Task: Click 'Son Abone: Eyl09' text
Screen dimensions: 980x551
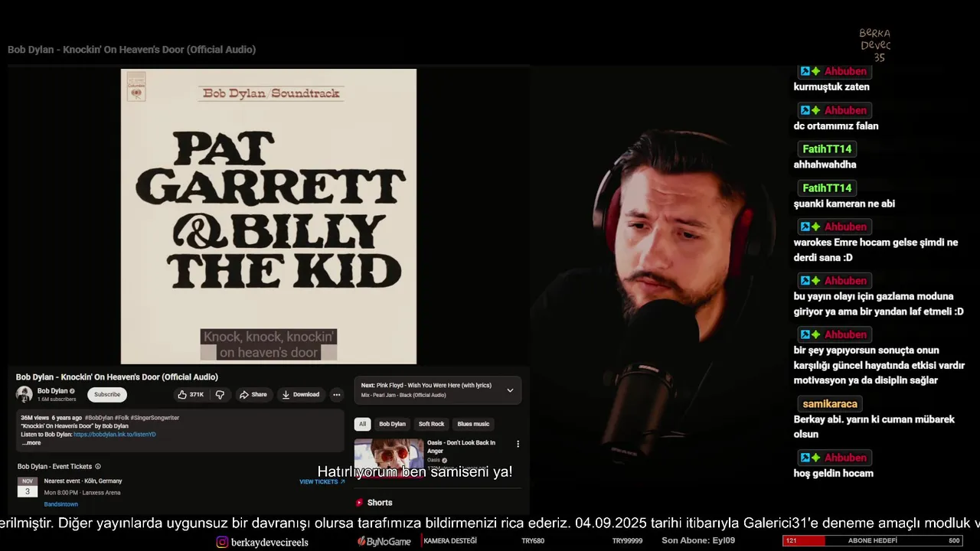Action: (698, 540)
